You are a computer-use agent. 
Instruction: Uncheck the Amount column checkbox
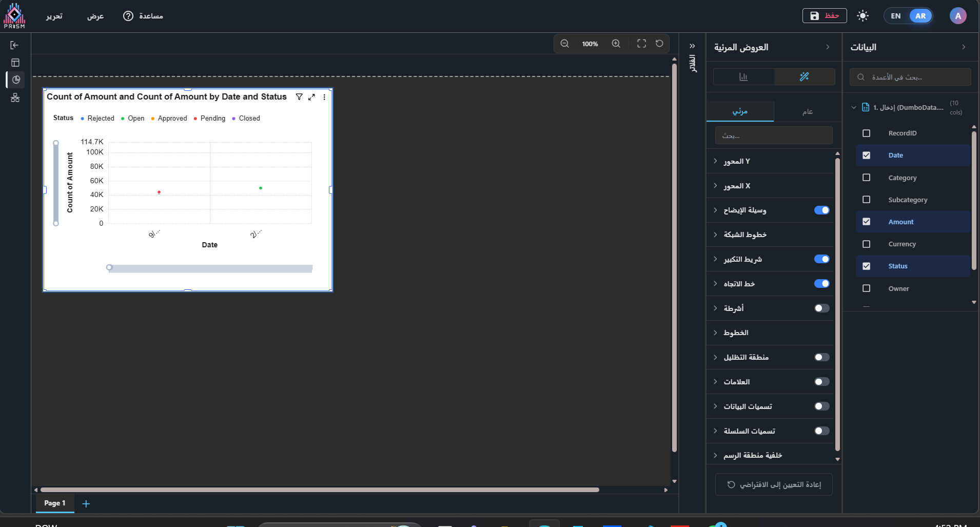tap(867, 222)
